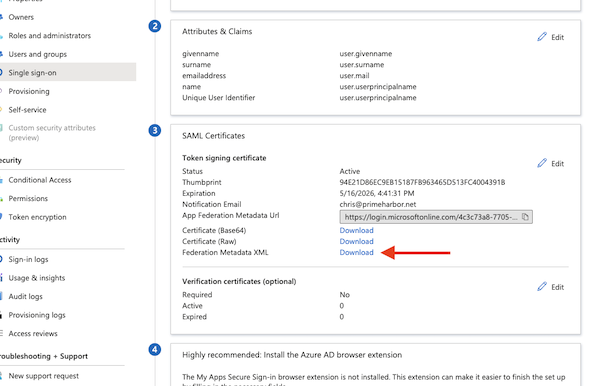Click user.givenname claim value
600x386 pixels.
coord(366,54)
